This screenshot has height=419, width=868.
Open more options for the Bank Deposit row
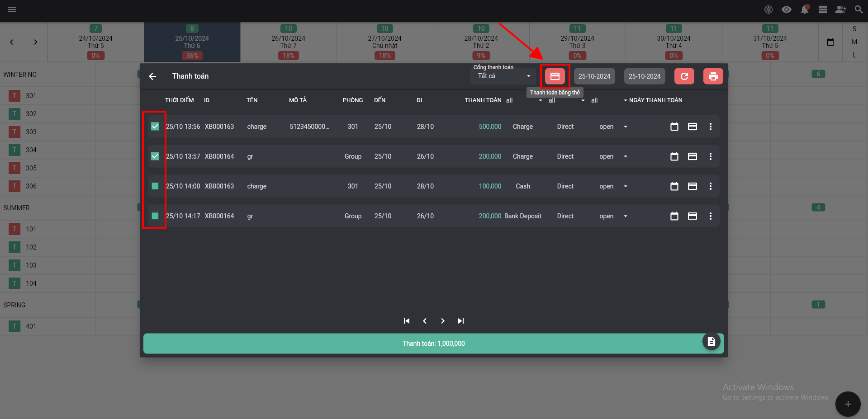point(711,216)
